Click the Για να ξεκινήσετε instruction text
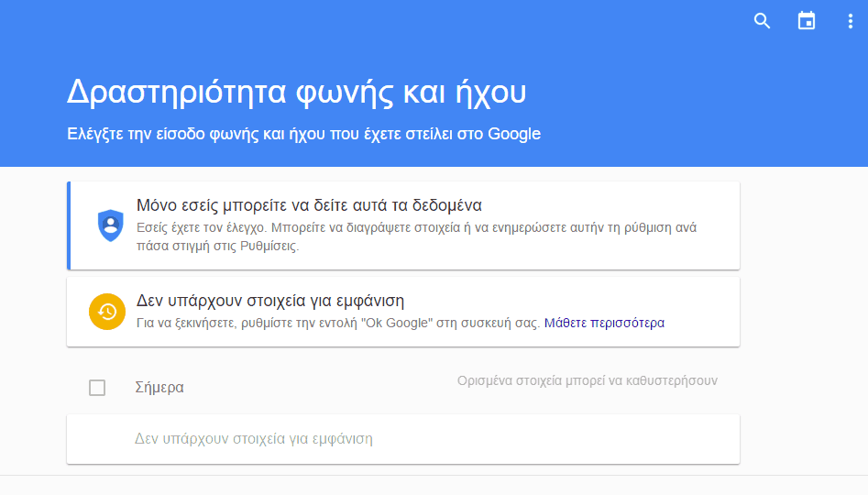The width and height of the screenshot is (868, 495). point(337,323)
